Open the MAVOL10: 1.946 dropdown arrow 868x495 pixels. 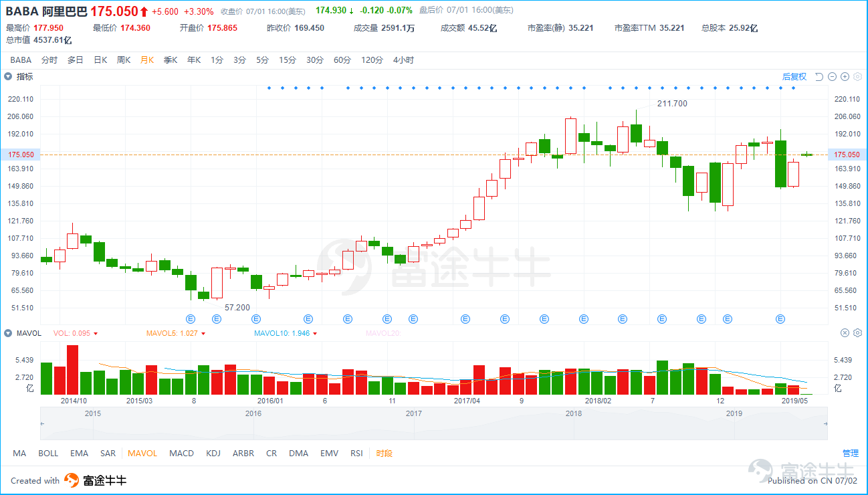click(x=315, y=333)
